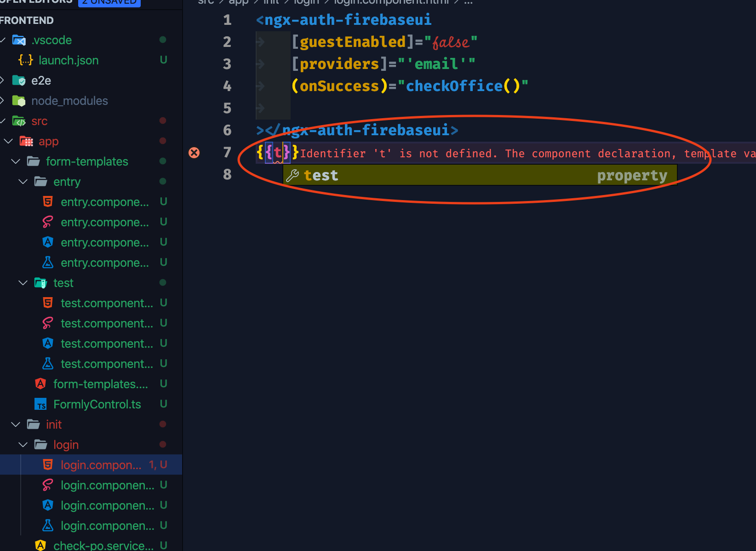Click the SCSS icon beside login.component styles

coord(48,485)
